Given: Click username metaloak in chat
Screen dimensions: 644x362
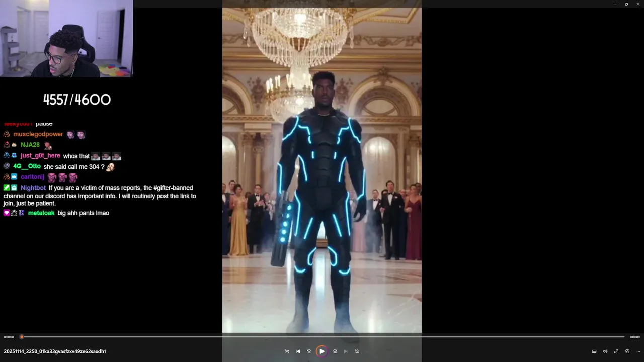Looking at the screenshot, I should tap(41, 213).
